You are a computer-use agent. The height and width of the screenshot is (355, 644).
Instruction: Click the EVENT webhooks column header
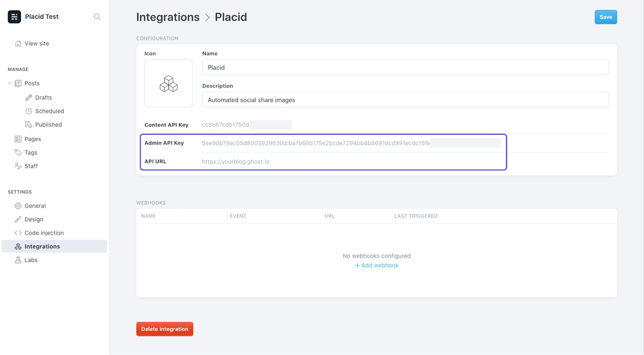(x=238, y=216)
